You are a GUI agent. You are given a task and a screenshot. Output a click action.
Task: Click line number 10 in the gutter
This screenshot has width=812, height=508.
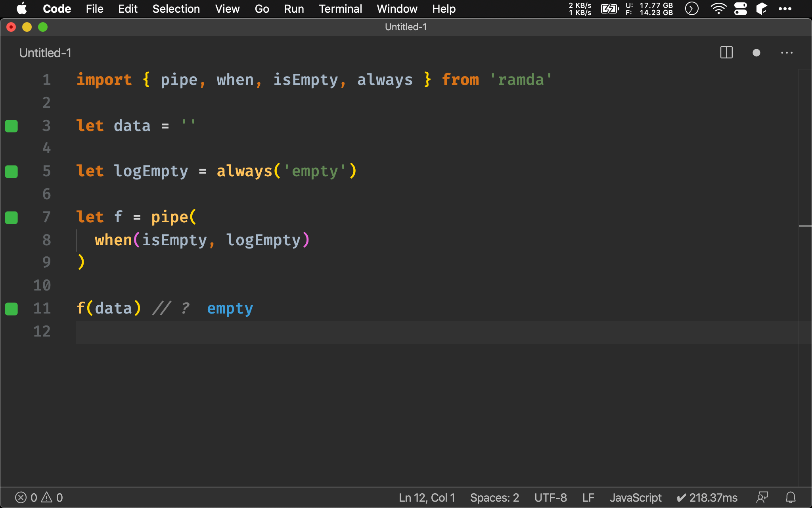(42, 286)
